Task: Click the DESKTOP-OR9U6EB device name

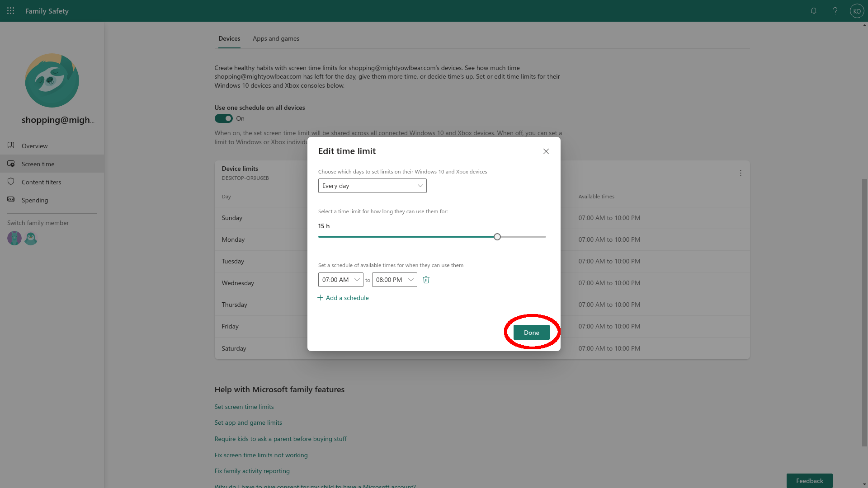Action: click(x=245, y=178)
